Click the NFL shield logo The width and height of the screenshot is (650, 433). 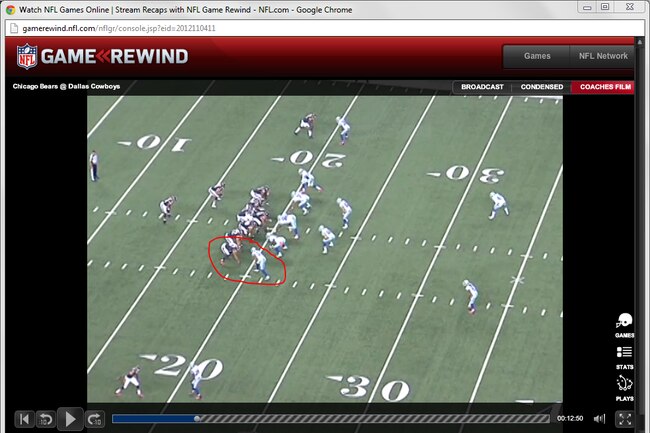coord(27,56)
